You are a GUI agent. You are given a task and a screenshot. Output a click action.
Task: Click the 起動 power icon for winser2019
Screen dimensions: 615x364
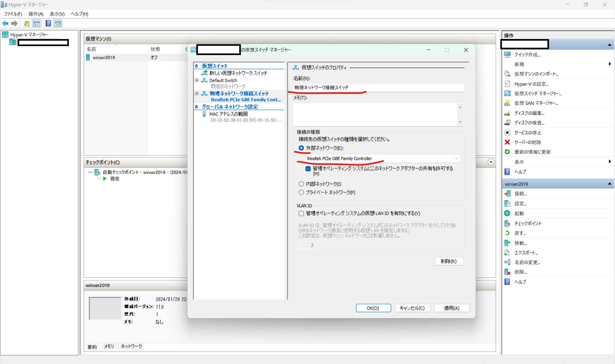[507, 213]
